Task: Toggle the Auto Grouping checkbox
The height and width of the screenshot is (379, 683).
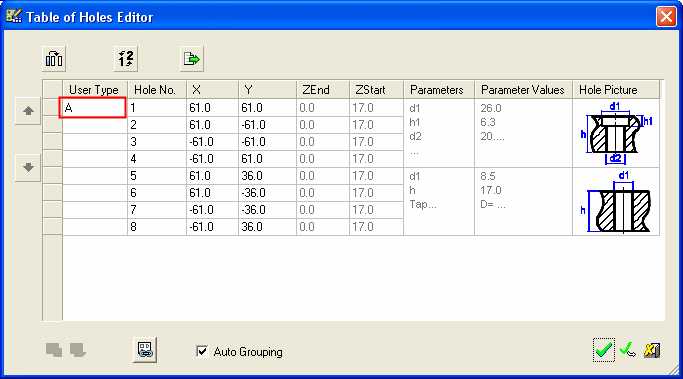Action: (x=202, y=351)
